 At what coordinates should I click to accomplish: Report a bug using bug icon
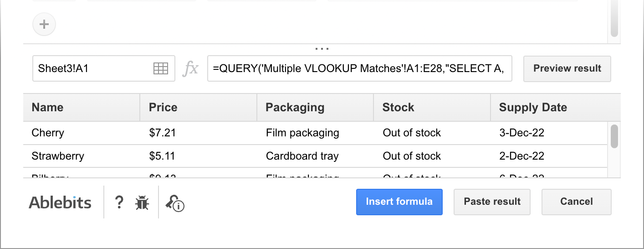(x=142, y=202)
